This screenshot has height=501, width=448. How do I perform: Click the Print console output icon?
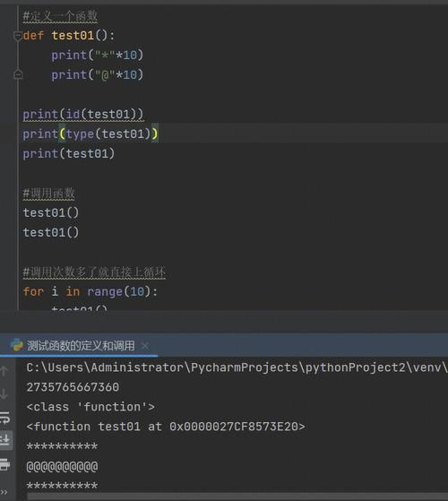4,464
